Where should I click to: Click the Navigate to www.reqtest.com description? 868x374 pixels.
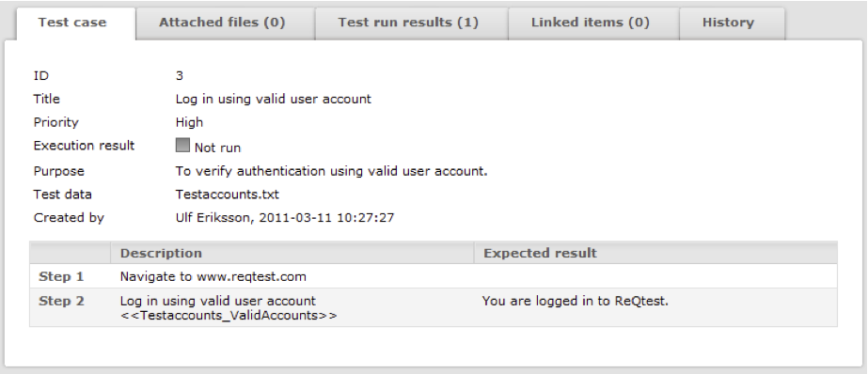point(213,276)
